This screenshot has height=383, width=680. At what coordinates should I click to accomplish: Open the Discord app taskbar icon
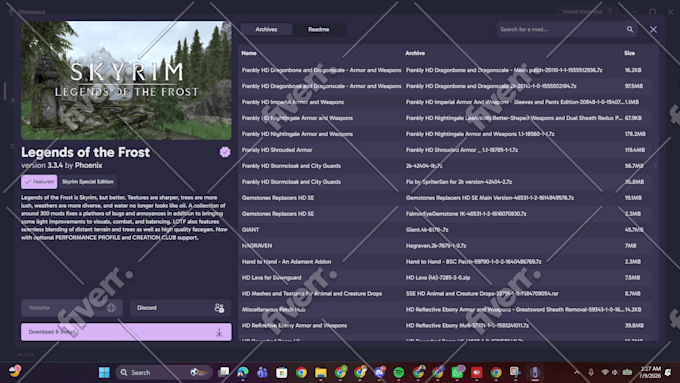tap(379, 372)
